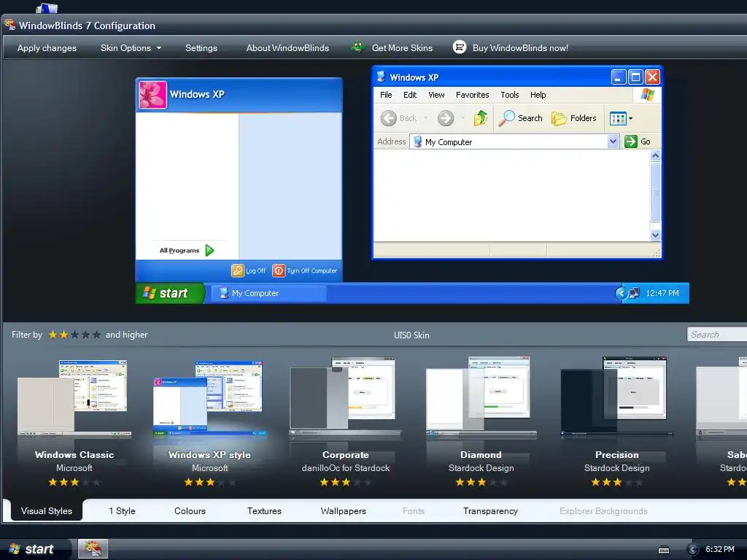Open About WindowBlinds
The width and height of the screenshot is (747, 560).
coord(287,47)
